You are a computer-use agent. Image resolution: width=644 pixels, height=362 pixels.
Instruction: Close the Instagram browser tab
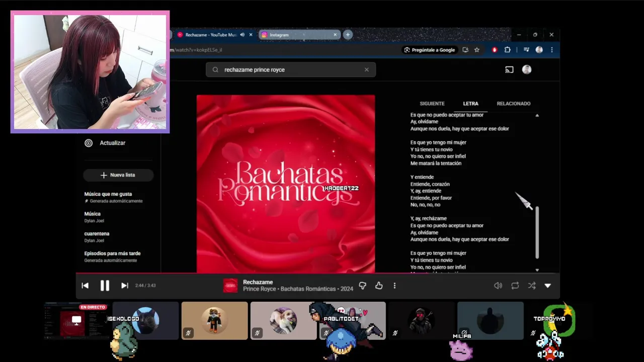point(335,35)
